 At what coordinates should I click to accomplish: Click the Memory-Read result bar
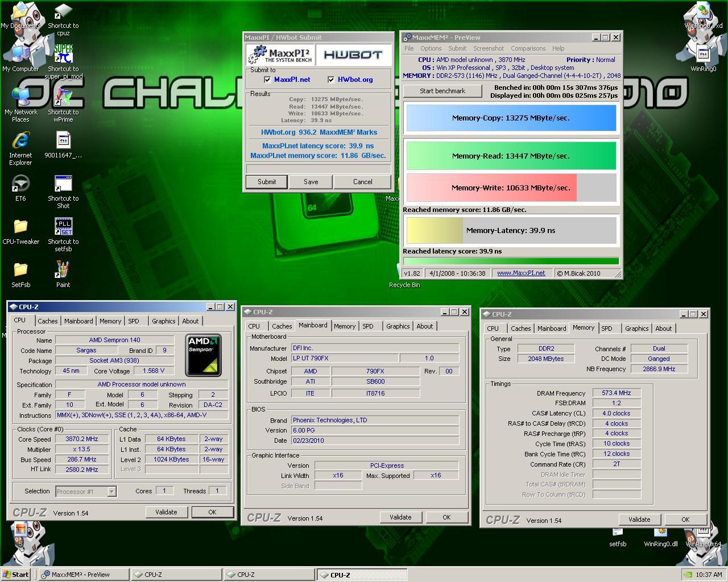(511, 156)
